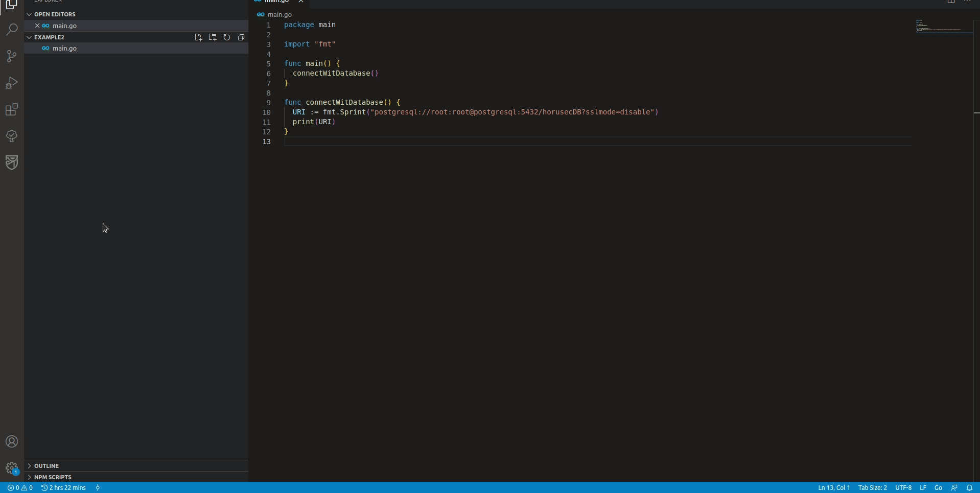This screenshot has width=980, height=493.
Task: Click 'package main' on line 1
Action: [310, 25]
